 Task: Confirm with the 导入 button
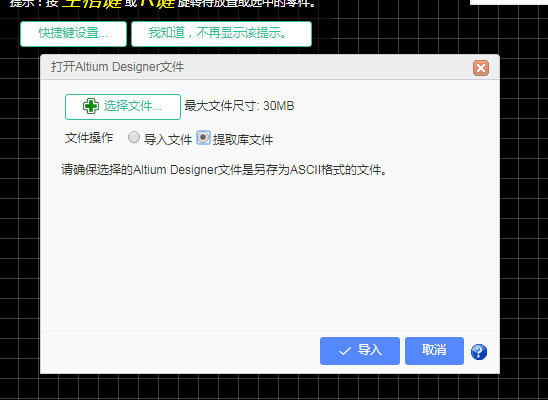click(x=360, y=351)
